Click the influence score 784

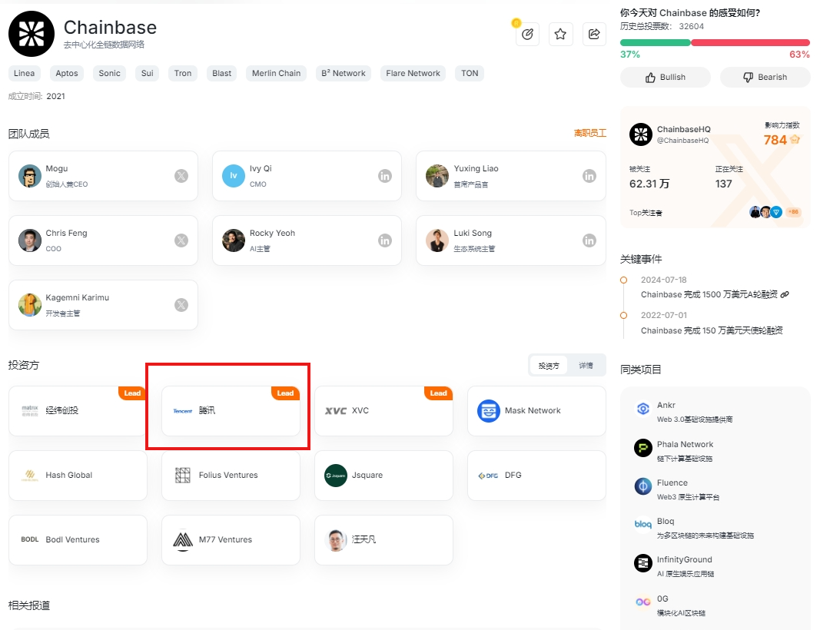pos(775,141)
